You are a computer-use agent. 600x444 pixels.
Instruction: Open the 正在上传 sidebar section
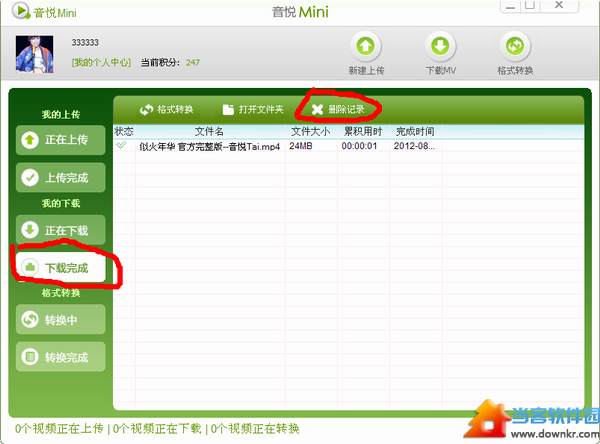[60, 140]
